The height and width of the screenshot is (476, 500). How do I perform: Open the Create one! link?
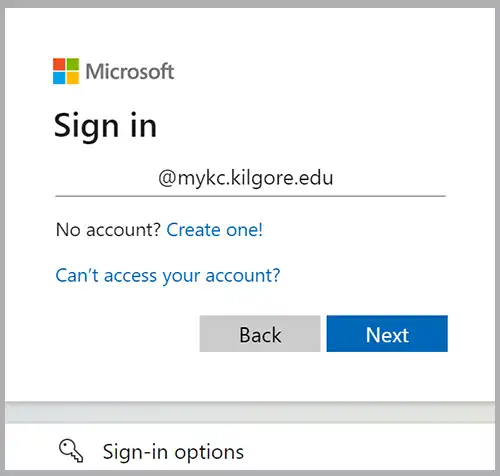(x=215, y=230)
